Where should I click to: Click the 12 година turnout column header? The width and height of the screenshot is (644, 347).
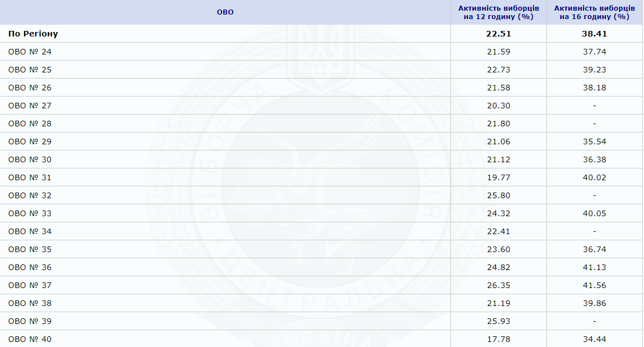[x=499, y=12]
